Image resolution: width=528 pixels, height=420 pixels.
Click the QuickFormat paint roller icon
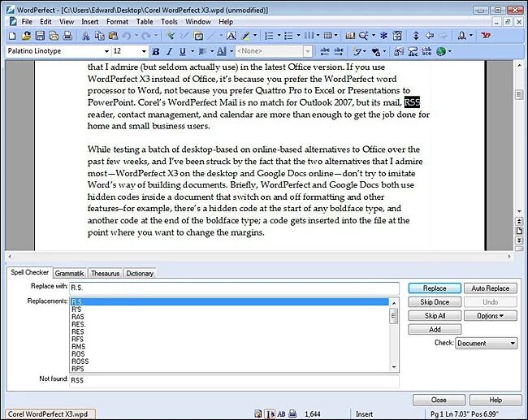[x=170, y=36]
